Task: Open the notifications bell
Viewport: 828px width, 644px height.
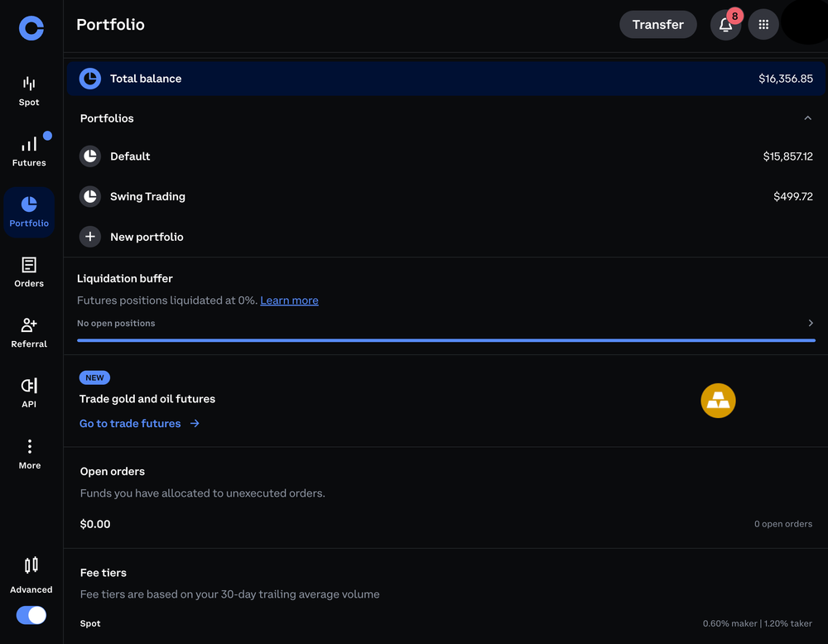Action: (726, 25)
